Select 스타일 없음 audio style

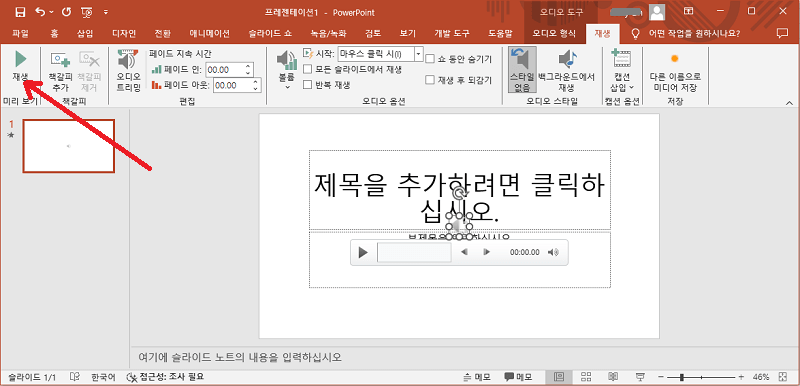tap(522, 70)
